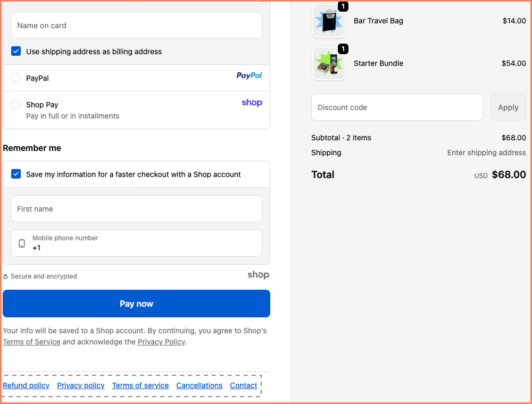Click the mobile phone icon in the phone field
The height and width of the screenshot is (404, 532).
click(x=21, y=243)
